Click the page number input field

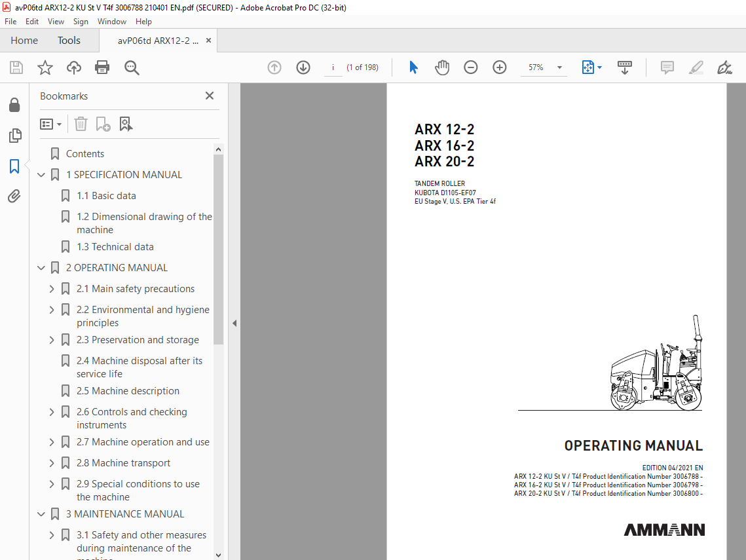pyautogui.click(x=333, y=67)
